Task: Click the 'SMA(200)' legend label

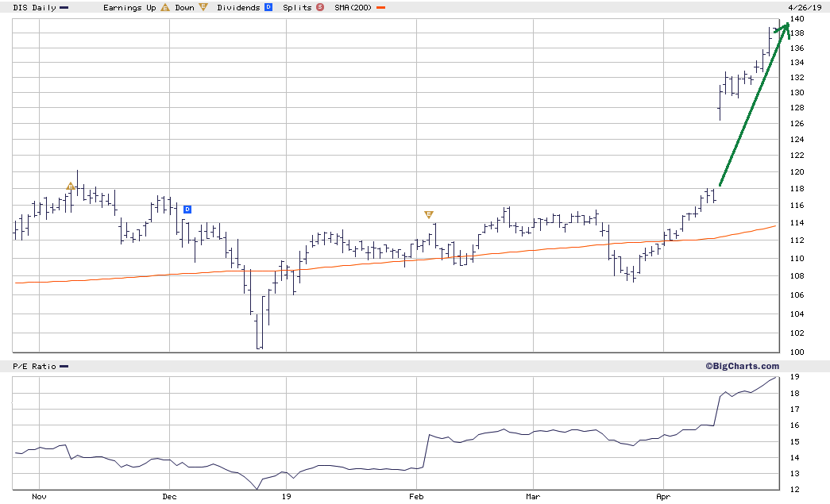Action: (353, 7)
